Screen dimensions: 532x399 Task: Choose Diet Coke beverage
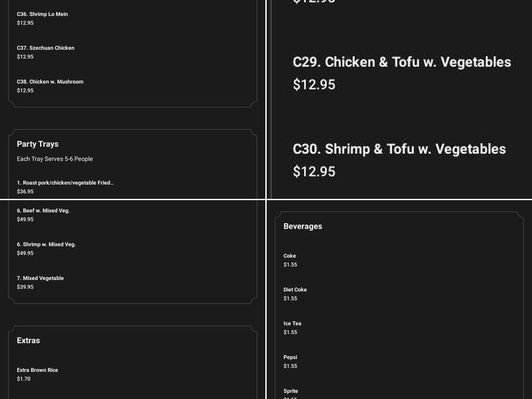(x=295, y=290)
